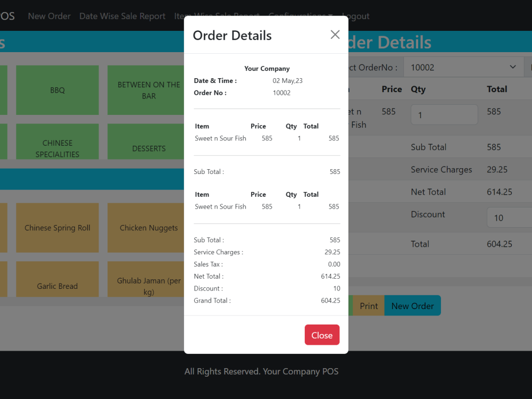Click the Qty field showing 1
Screen dimensions: 532x399
[444, 115]
